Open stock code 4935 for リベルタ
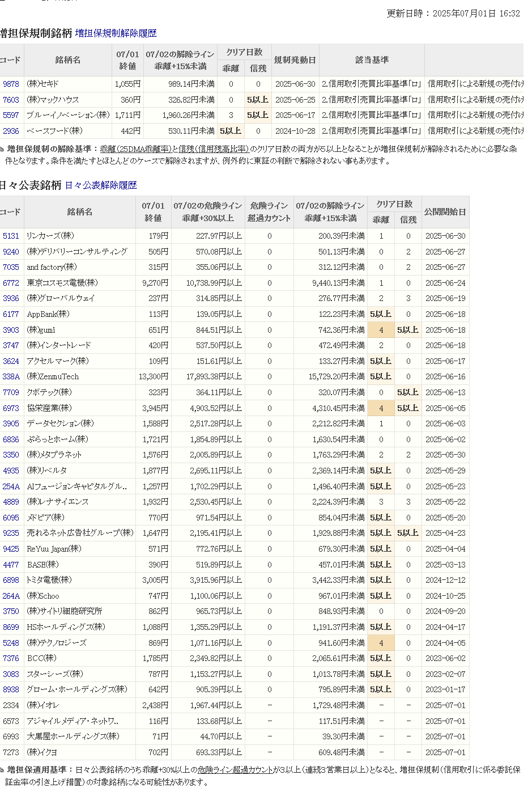The width and height of the screenshot is (532, 792). click(11, 471)
